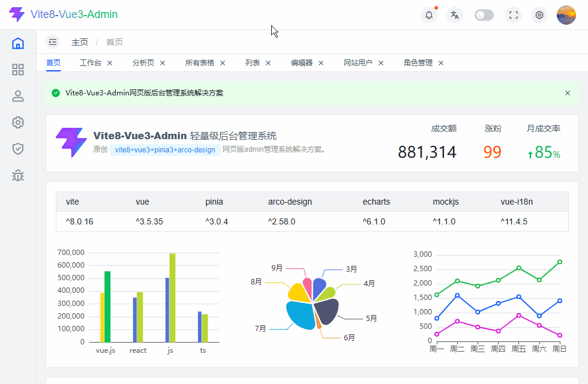
Task: Click the 85% 月成交率 value
Action: (544, 152)
